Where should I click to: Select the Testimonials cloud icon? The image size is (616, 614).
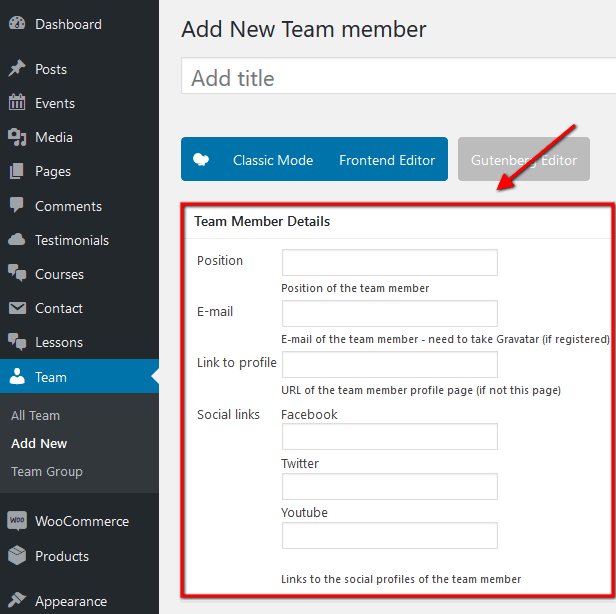pyautogui.click(x=17, y=240)
